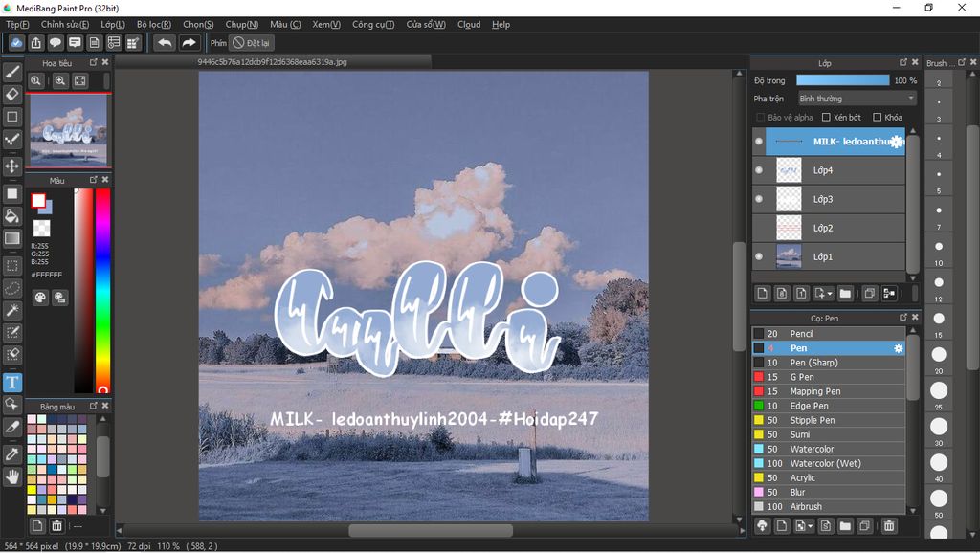The height and width of the screenshot is (553, 980).
Task: Open add-layer type dropdown arrow
Action: click(x=830, y=293)
